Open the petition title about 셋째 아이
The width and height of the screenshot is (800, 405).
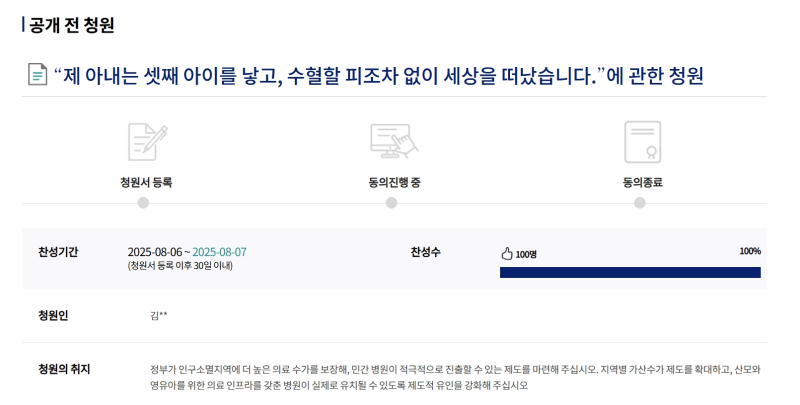coord(379,75)
